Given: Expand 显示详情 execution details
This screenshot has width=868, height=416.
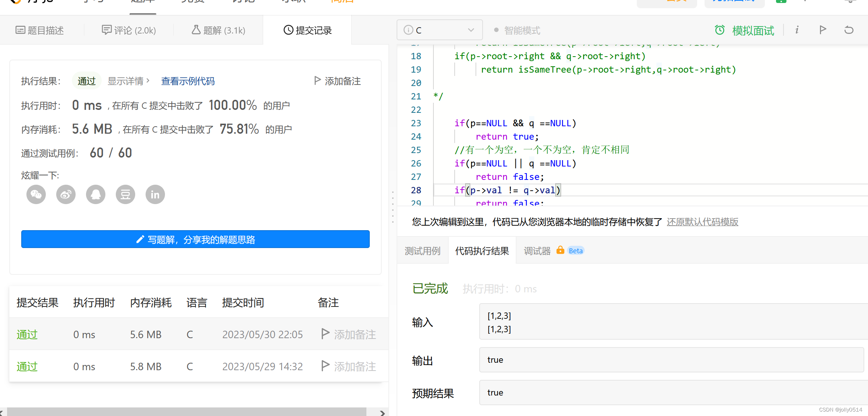Looking at the screenshot, I should (126, 81).
